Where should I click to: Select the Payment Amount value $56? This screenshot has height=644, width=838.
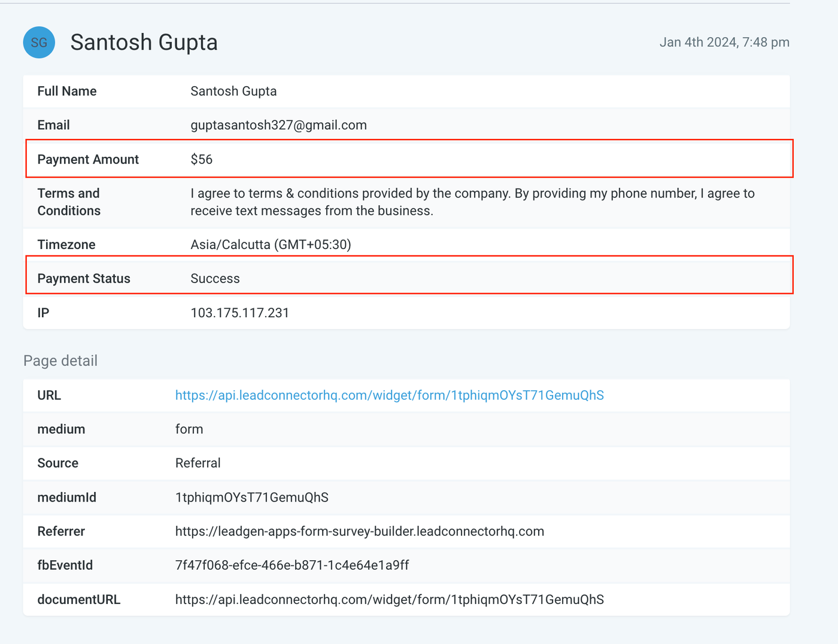[202, 160]
